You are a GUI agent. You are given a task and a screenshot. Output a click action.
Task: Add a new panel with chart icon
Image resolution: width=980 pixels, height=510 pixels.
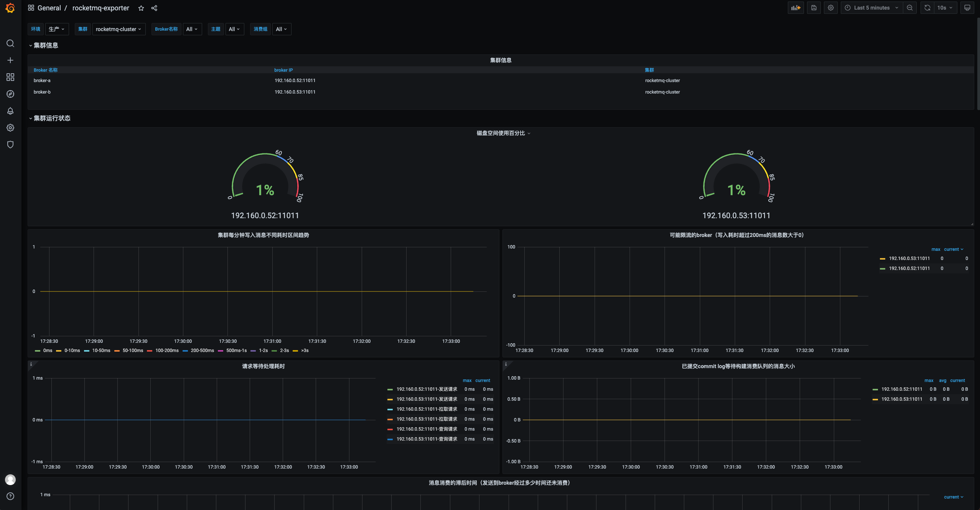point(796,8)
